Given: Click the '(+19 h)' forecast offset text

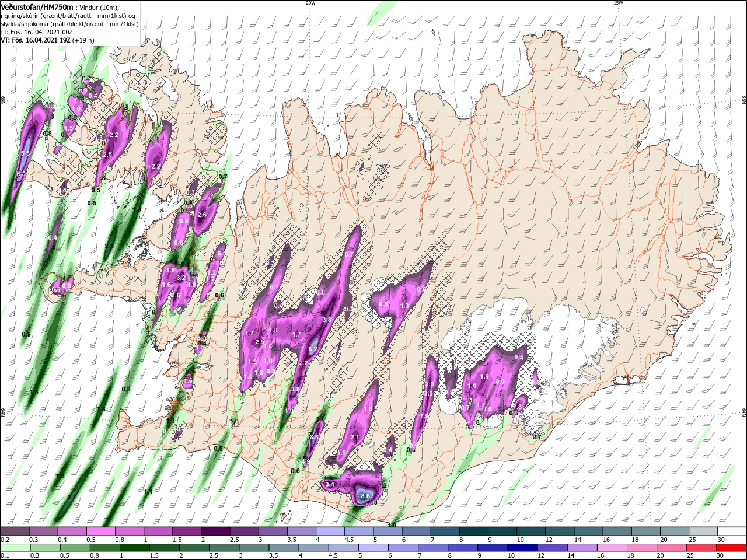Looking at the screenshot, I should pos(83,40).
